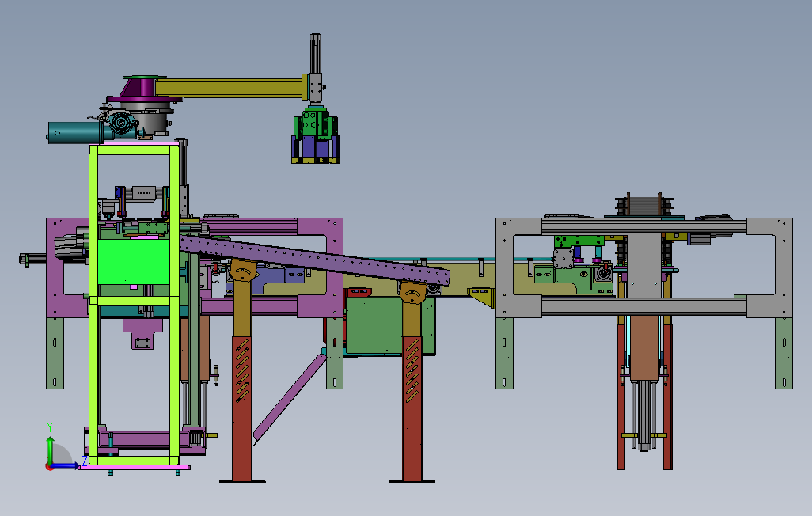
Task: Select the far-right gray-green support leg
Action: (x=784, y=353)
